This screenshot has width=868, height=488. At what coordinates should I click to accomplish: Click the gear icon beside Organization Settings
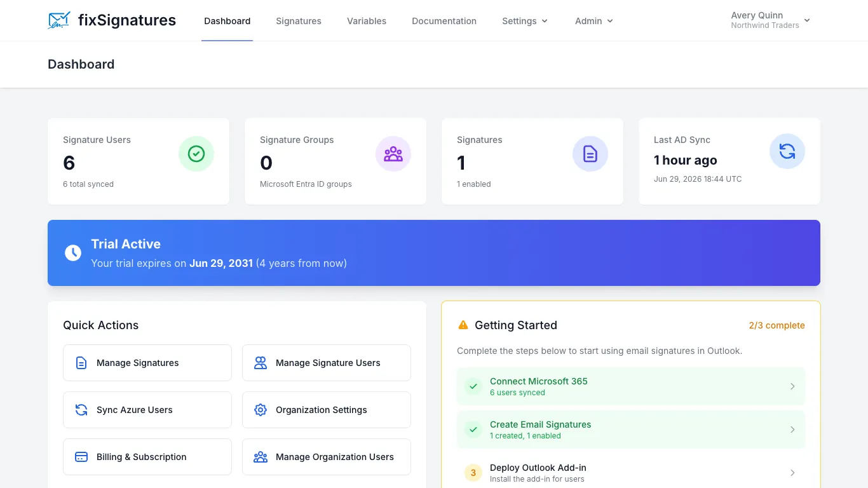click(x=261, y=410)
